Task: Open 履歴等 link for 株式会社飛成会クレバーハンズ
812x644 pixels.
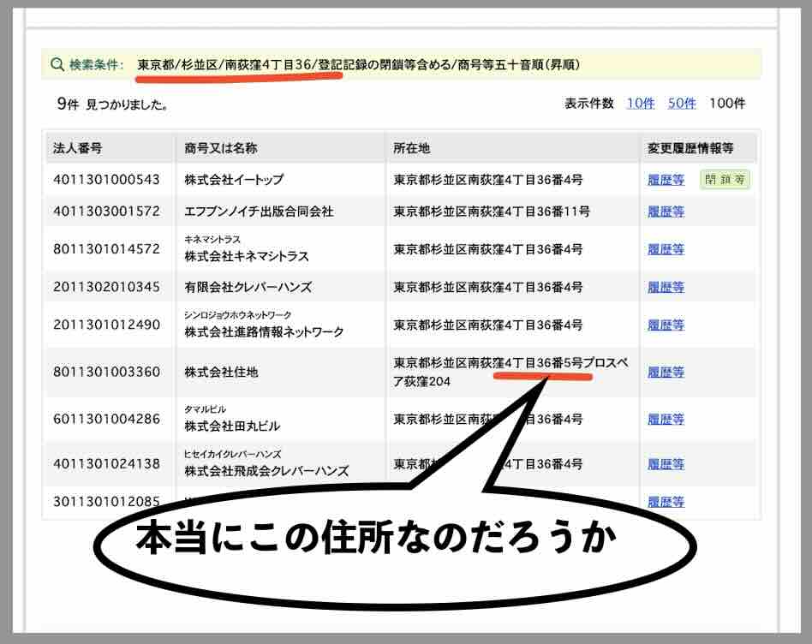Action: click(666, 464)
